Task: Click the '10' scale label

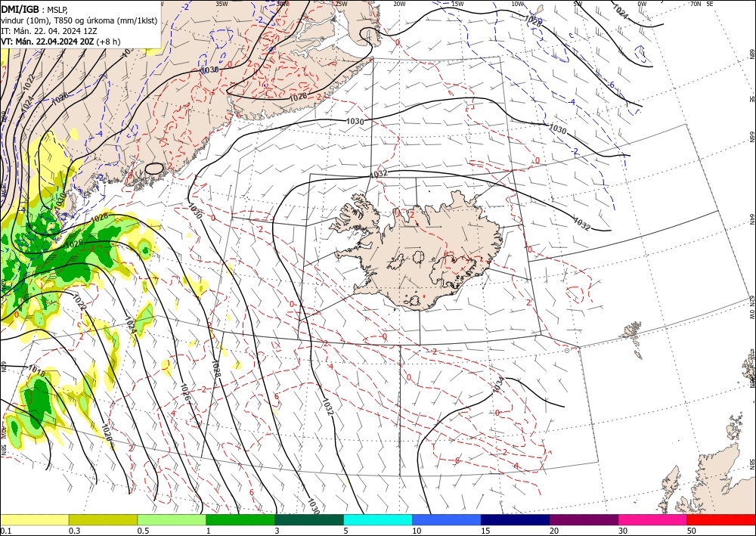Action: point(417,531)
